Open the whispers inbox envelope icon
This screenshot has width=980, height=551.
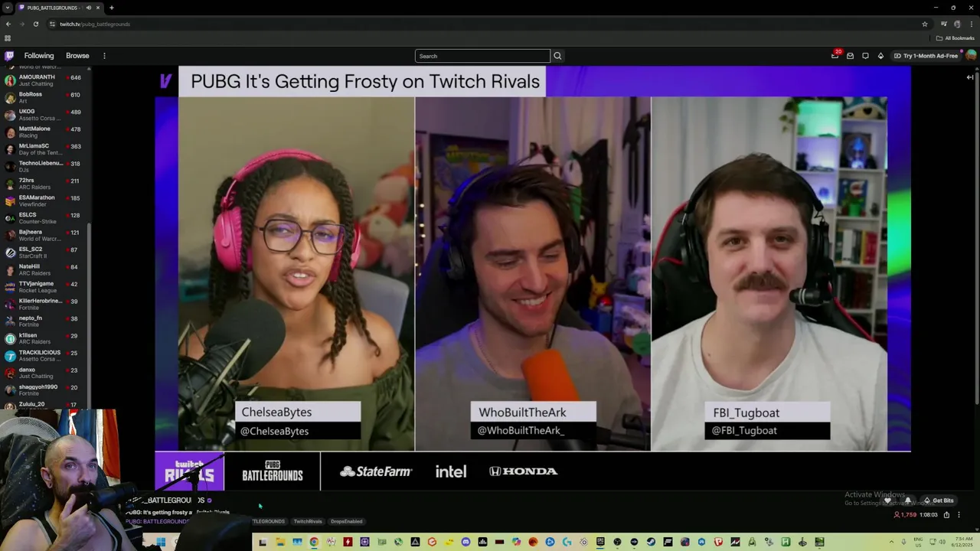(x=850, y=56)
